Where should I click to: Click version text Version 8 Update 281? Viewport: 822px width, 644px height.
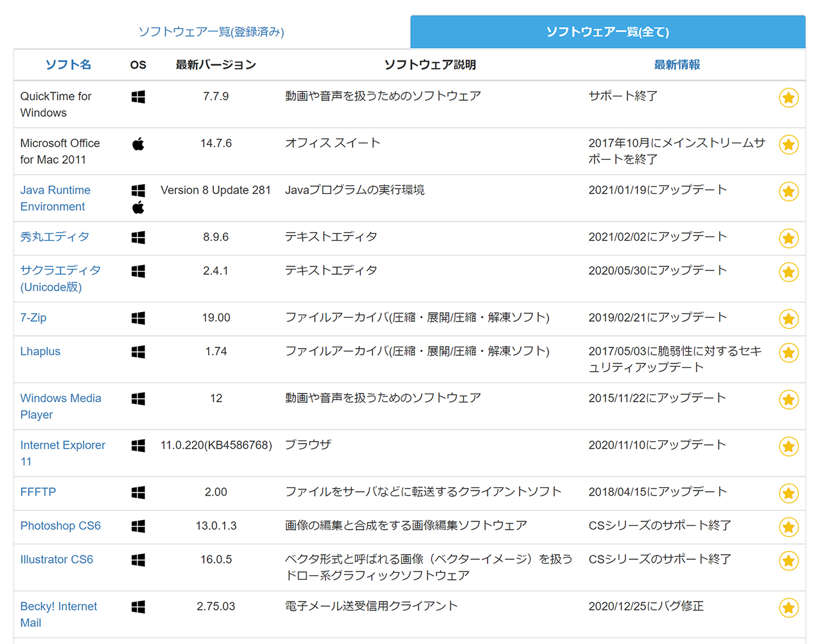pos(216,191)
